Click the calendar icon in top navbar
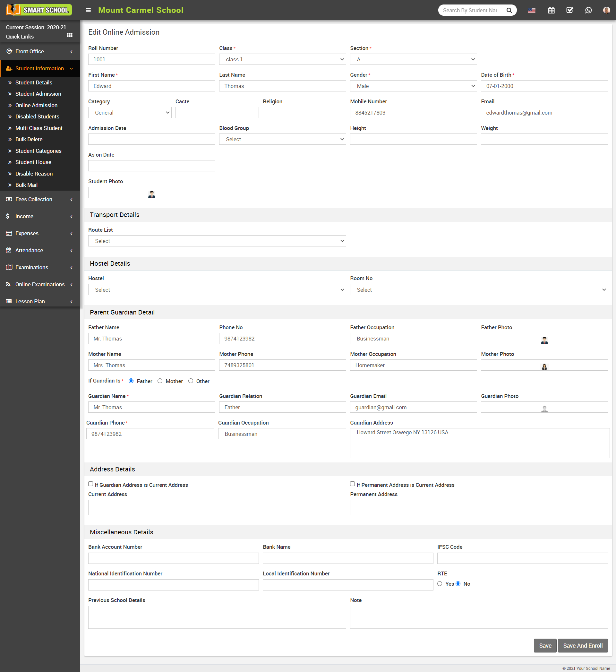Screen dimensions: 616x672 [x=551, y=10]
